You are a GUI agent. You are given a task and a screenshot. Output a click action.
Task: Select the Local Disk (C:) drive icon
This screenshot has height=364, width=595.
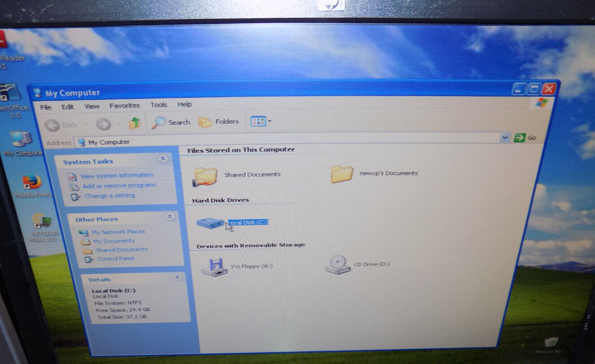click(210, 222)
